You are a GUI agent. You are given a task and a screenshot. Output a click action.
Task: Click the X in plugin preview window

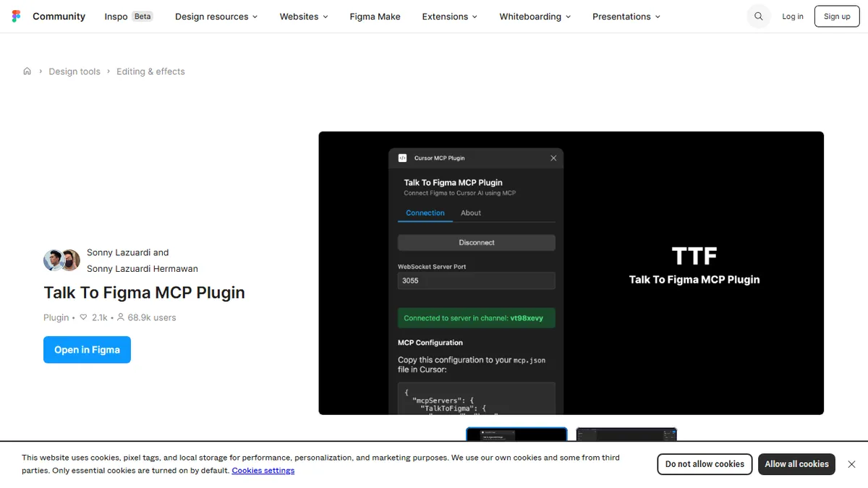[553, 158]
